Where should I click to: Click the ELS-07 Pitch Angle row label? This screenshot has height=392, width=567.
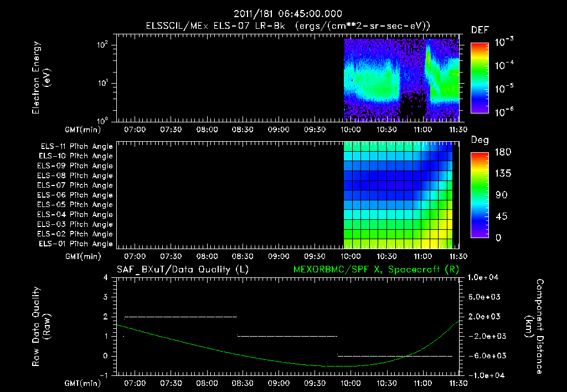pyautogui.click(x=75, y=185)
